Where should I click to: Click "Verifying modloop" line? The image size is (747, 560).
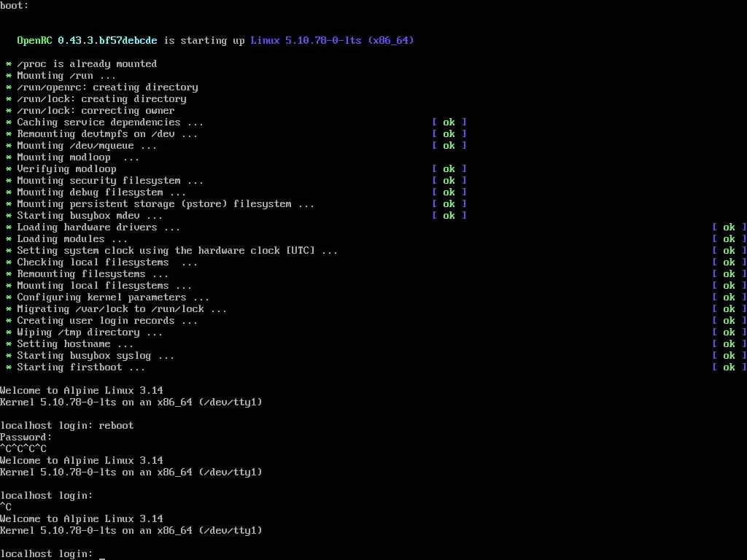pyautogui.click(x=66, y=169)
